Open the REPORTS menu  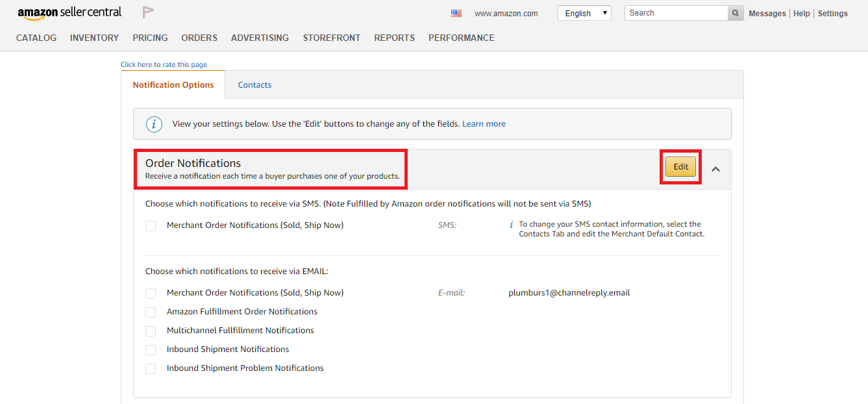(394, 38)
